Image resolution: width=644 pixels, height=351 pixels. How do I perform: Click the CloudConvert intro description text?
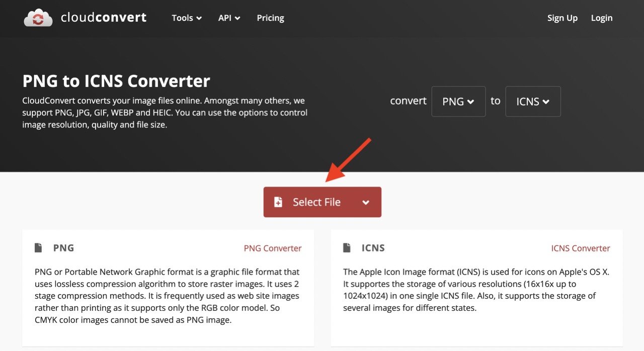click(165, 113)
